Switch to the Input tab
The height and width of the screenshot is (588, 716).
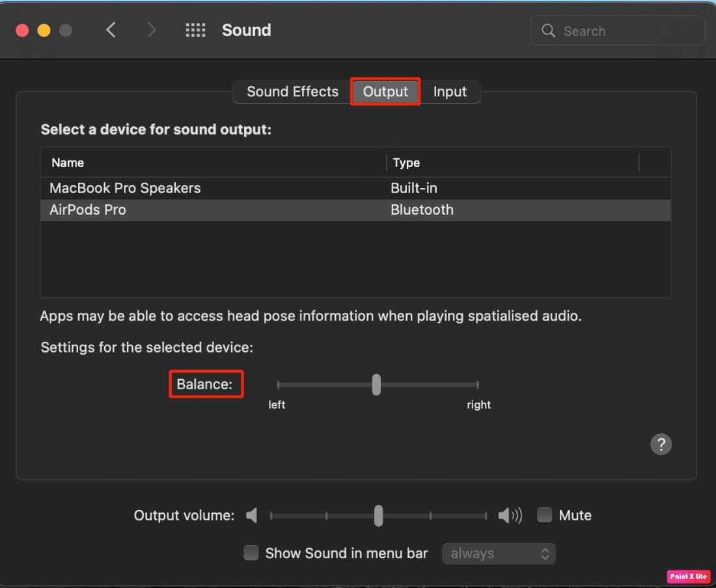(450, 92)
